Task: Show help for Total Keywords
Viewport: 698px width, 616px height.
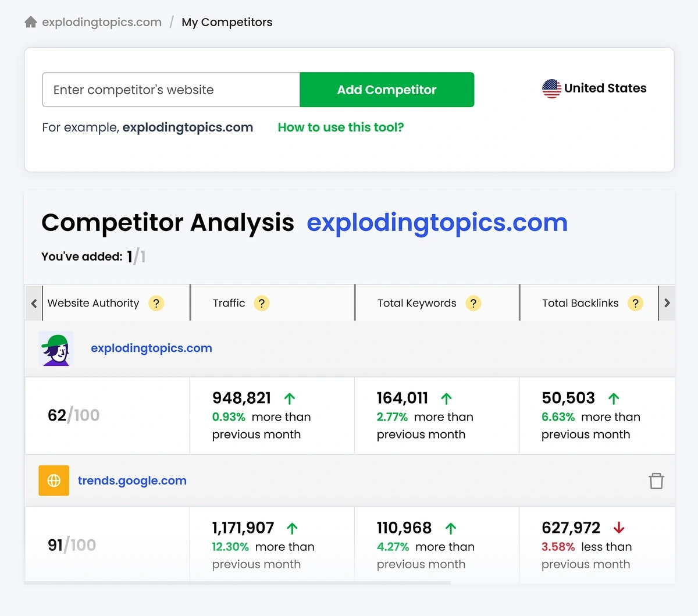Action: (473, 303)
